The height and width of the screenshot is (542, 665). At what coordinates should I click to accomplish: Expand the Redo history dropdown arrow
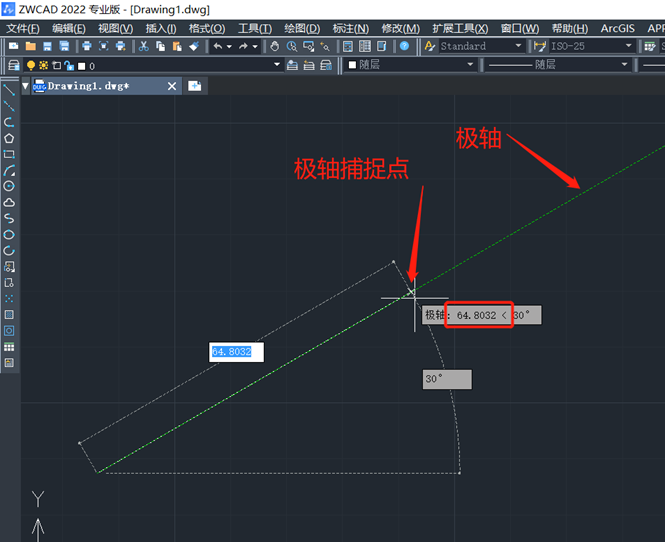tap(255, 46)
